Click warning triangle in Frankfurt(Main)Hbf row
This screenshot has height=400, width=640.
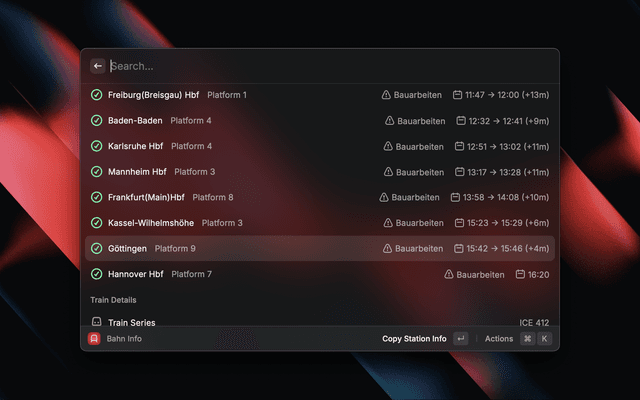[385, 198]
